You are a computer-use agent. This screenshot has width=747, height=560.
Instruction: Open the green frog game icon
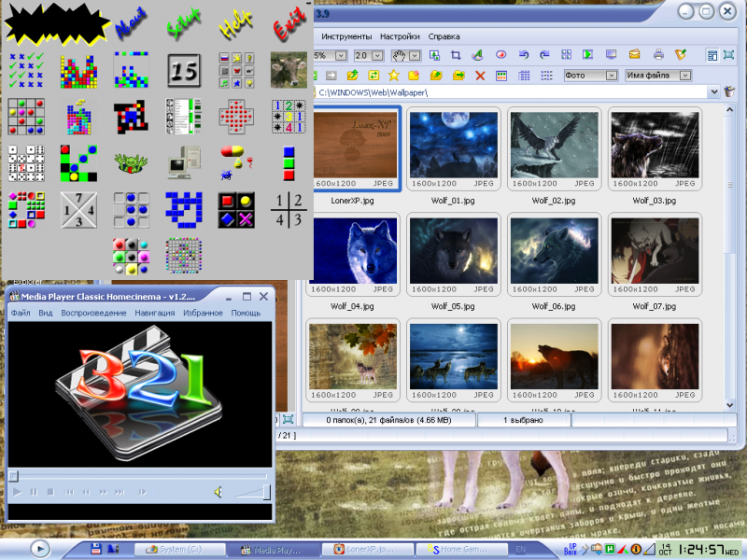coord(132,163)
